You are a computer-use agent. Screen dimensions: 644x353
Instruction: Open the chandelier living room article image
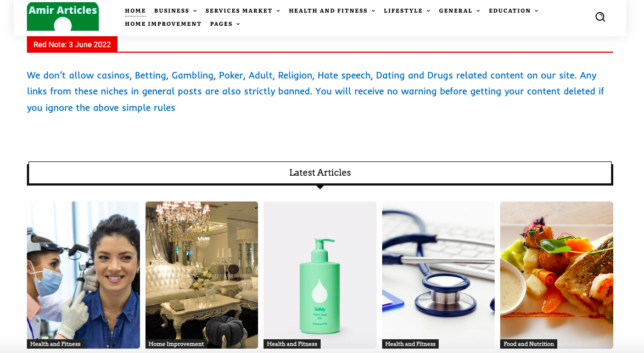[201, 275]
